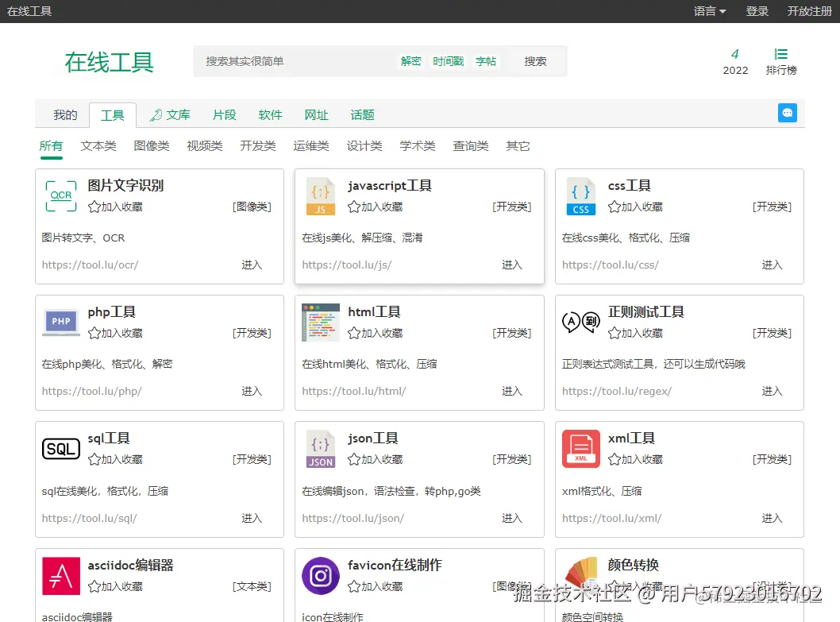Click the 解密 search shortcut

411,61
